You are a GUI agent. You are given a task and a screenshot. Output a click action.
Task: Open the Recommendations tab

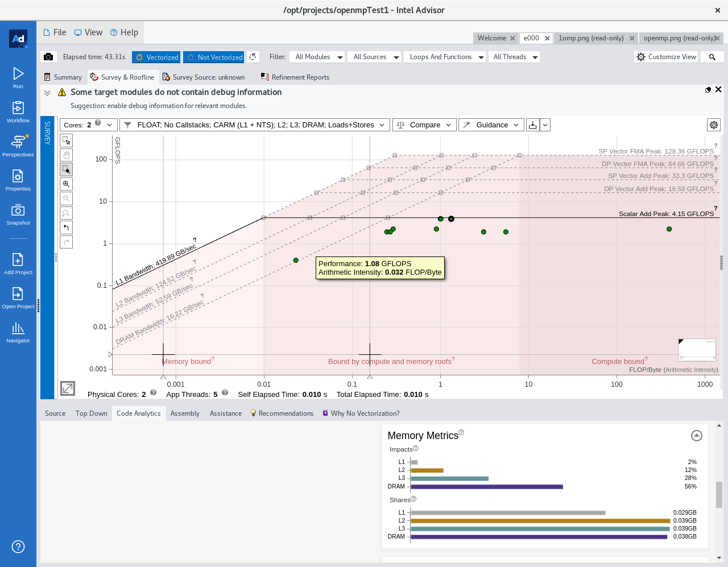pos(282,413)
